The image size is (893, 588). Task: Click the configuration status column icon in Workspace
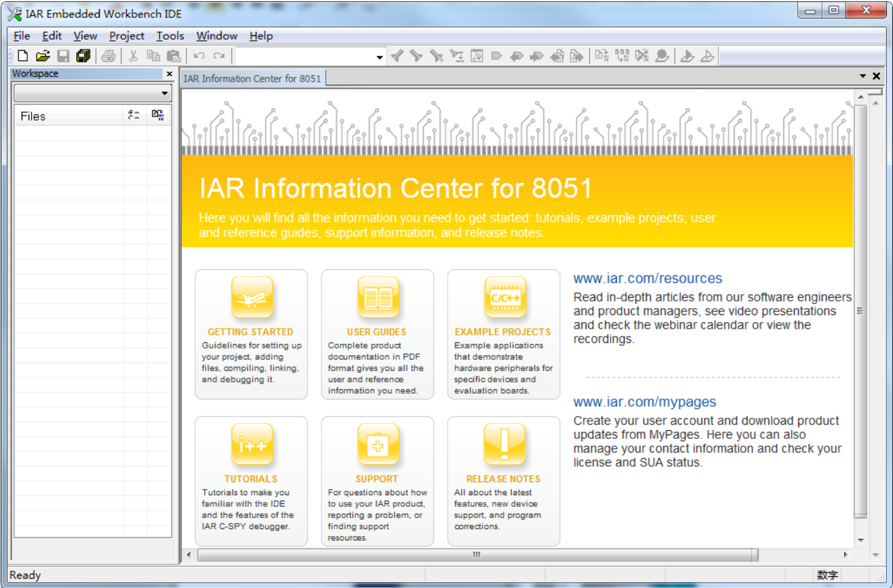134,115
